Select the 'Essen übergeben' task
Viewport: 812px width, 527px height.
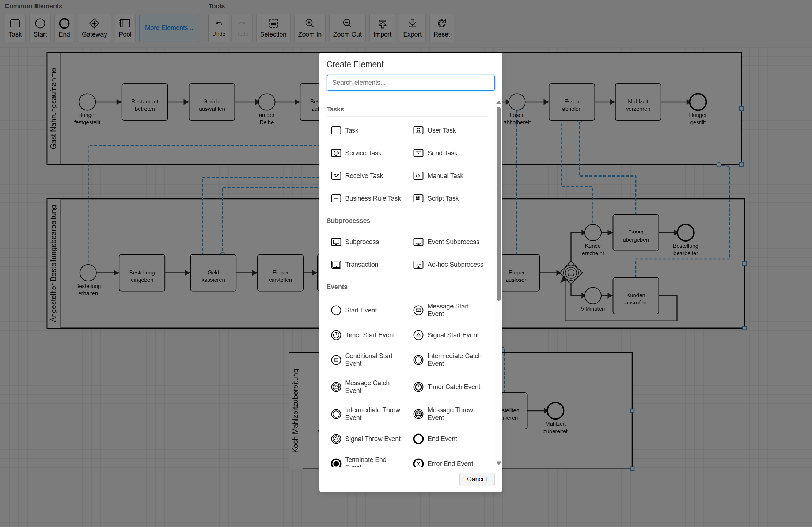pos(636,233)
